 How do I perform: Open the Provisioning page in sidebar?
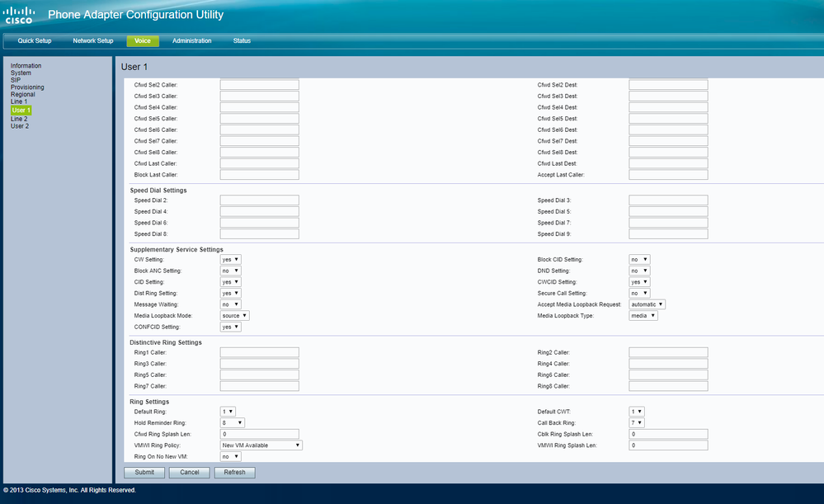coord(27,87)
